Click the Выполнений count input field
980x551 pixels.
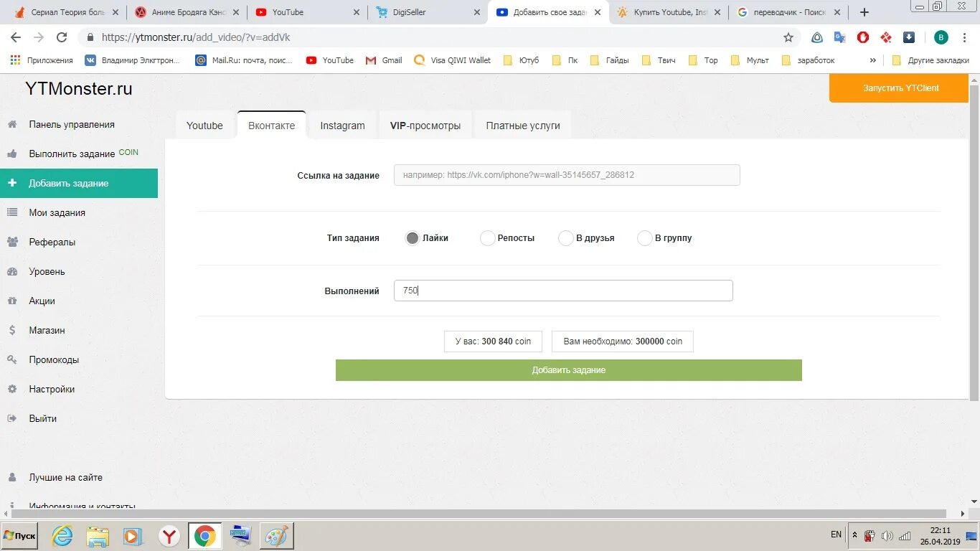click(x=563, y=291)
